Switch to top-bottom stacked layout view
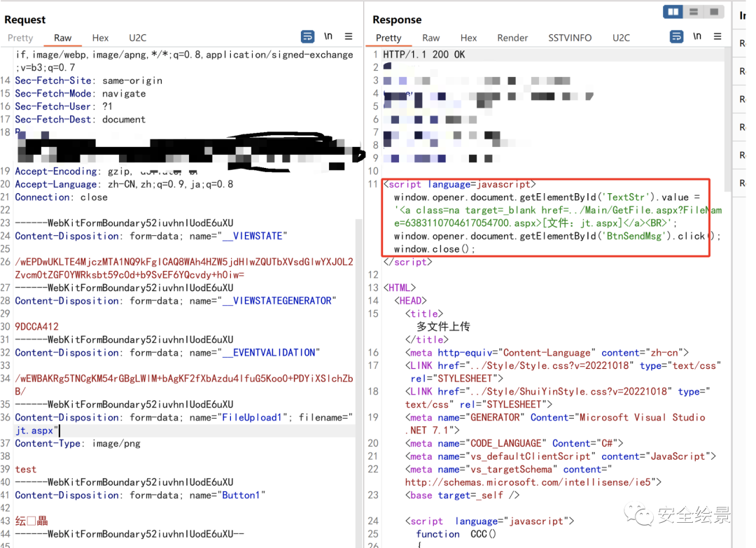This screenshot has height=548, width=756. 693,12
